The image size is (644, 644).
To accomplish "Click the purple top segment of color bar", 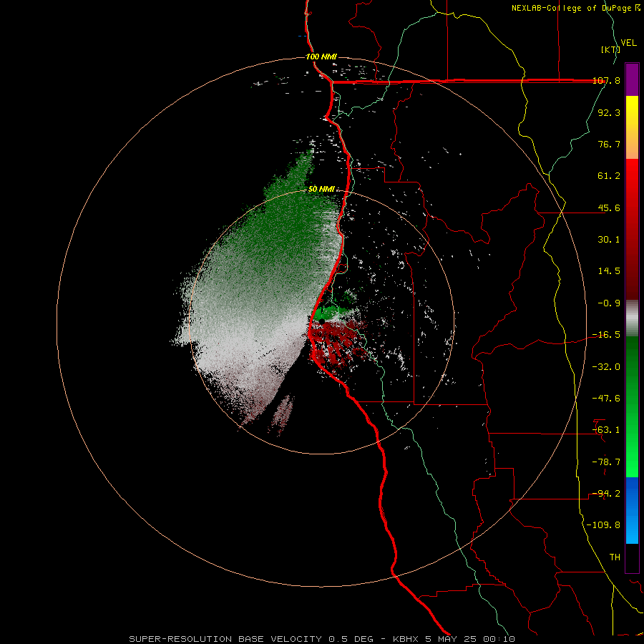I will (x=632, y=80).
